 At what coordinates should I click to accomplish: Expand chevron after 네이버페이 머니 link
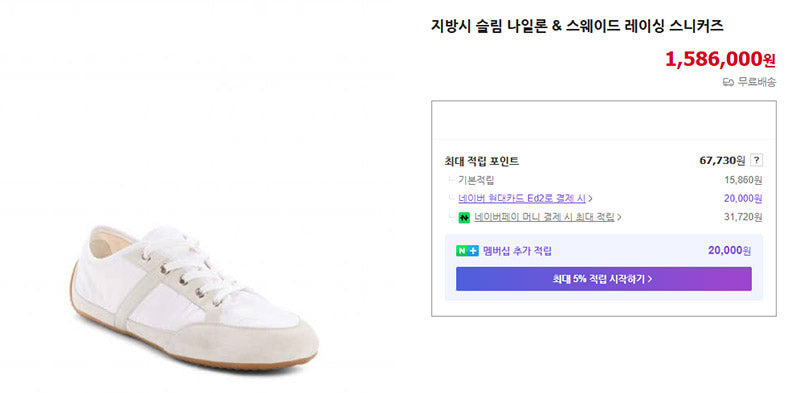619,217
